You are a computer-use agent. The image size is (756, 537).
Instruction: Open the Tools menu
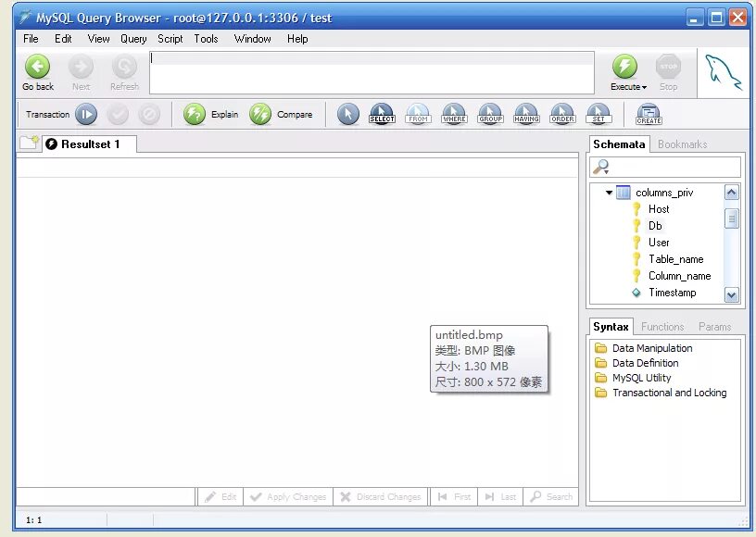click(x=206, y=39)
